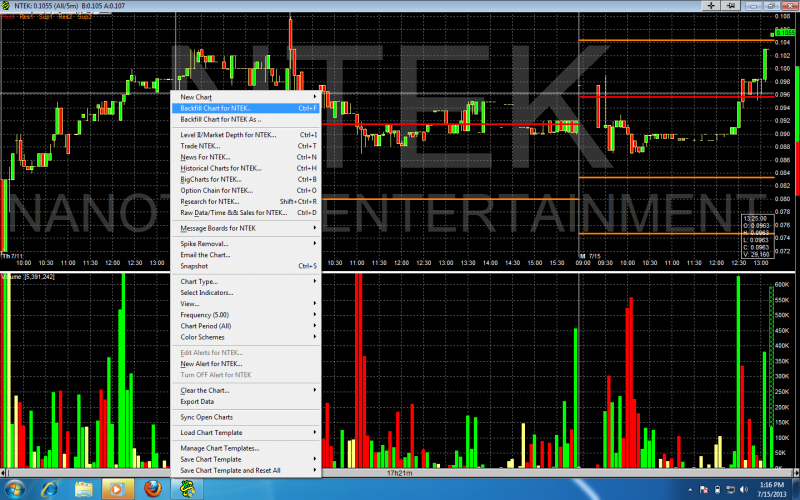Click the Th 7/11 date label
This screenshot has height=500, width=800.
12,256
